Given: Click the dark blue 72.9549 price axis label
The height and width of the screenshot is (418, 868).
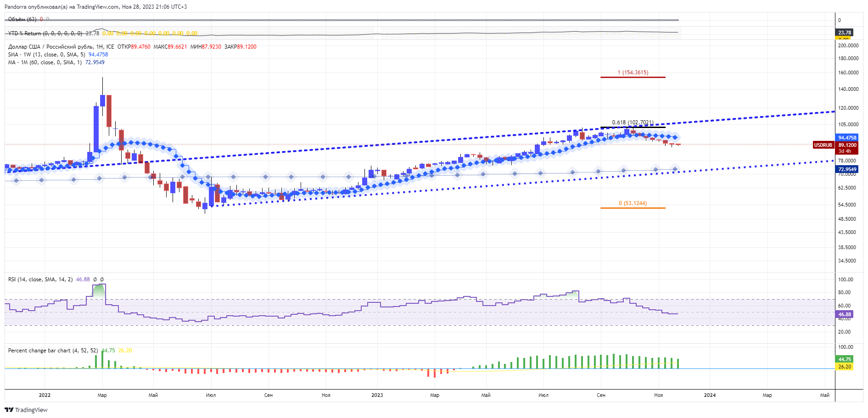Looking at the screenshot, I should coord(847,169).
